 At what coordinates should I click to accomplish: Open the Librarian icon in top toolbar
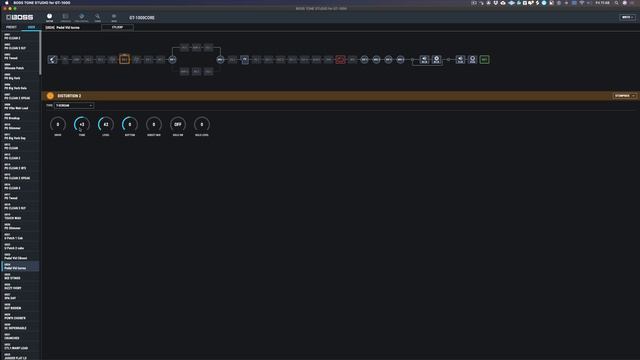65,18
